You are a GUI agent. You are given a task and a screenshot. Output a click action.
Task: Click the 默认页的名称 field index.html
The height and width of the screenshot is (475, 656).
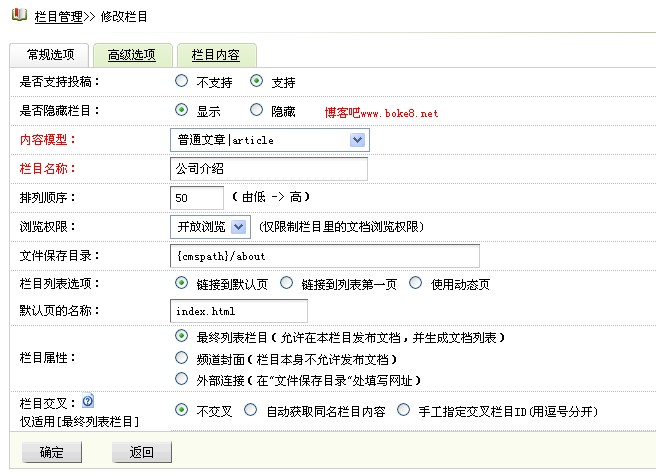[x=239, y=311]
